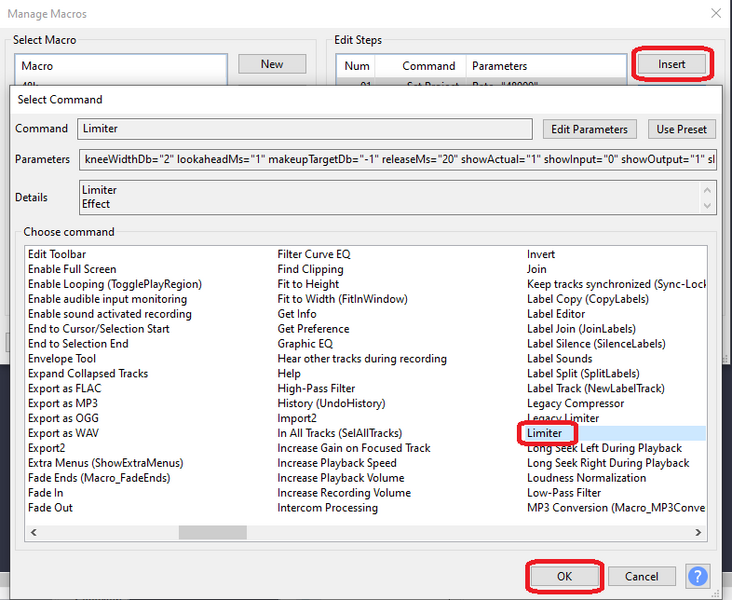Create a new macro with New
Image resolution: width=732 pixels, height=600 pixels.
272,64
